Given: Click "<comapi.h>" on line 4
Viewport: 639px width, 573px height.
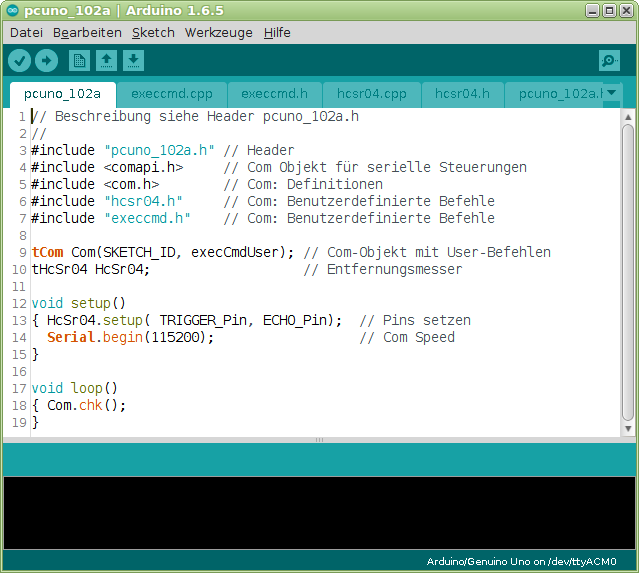Looking at the screenshot, I should click(x=143, y=167).
